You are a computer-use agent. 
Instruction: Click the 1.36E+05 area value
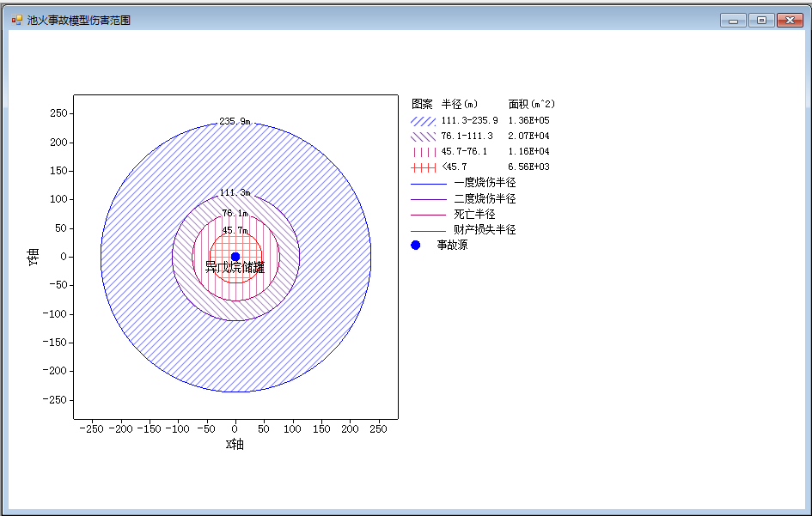(x=528, y=120)
